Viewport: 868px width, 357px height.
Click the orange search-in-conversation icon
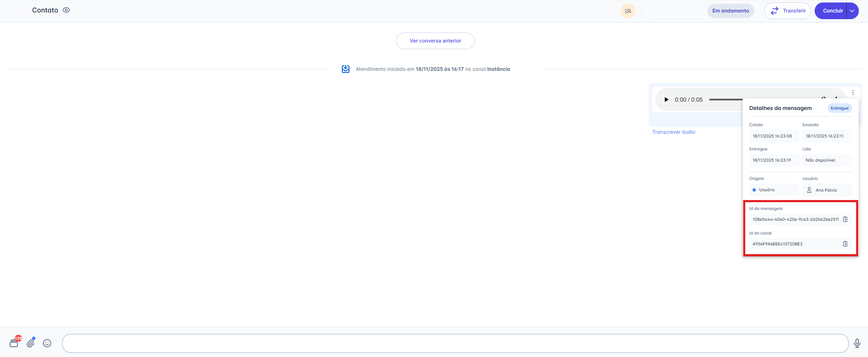pos(628,11)
